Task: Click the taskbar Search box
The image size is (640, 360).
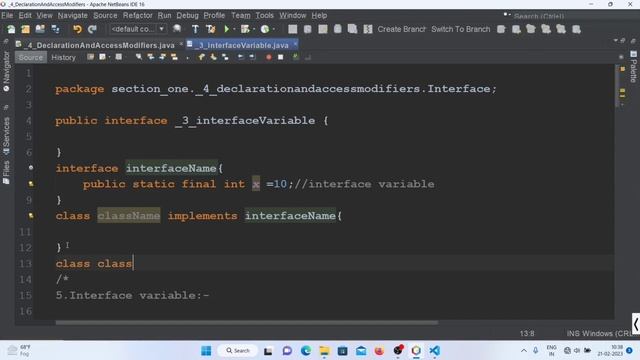Action: pos(238,351)
